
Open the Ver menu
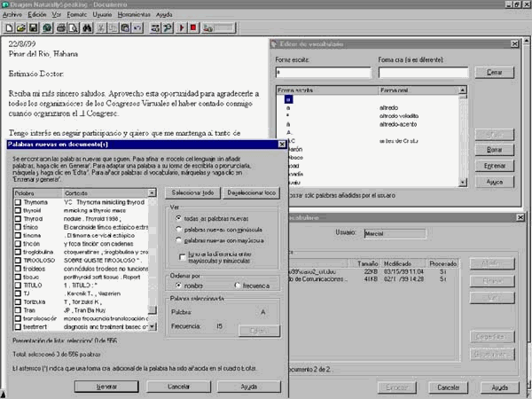pyautogui.click(x=57, y=14)
